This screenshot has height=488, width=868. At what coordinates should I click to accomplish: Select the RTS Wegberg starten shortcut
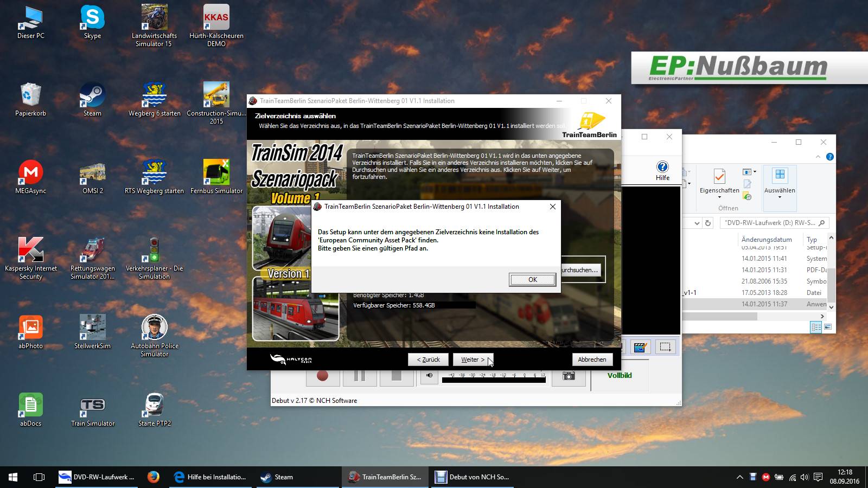click(x=154, y=178)
